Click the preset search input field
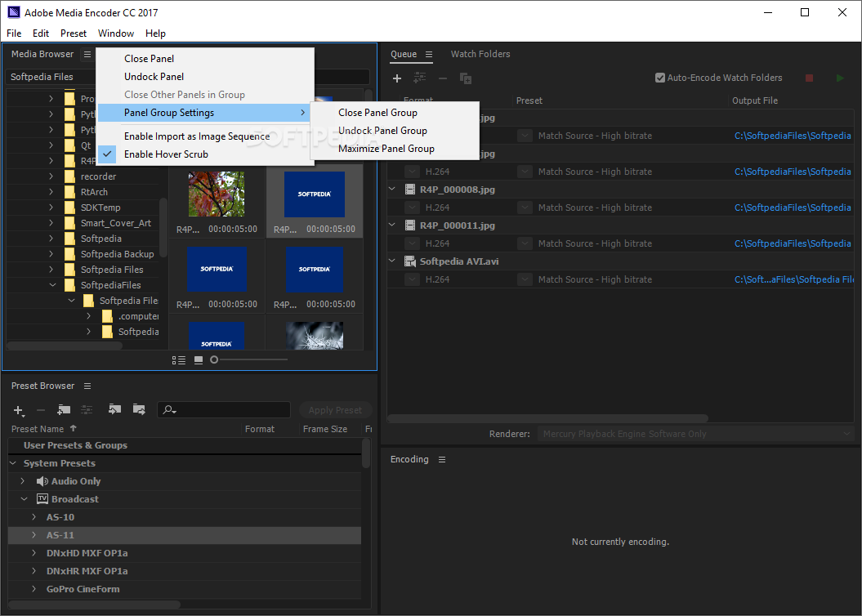The height and width of the screenshot is (616, 862). [224, 410]
